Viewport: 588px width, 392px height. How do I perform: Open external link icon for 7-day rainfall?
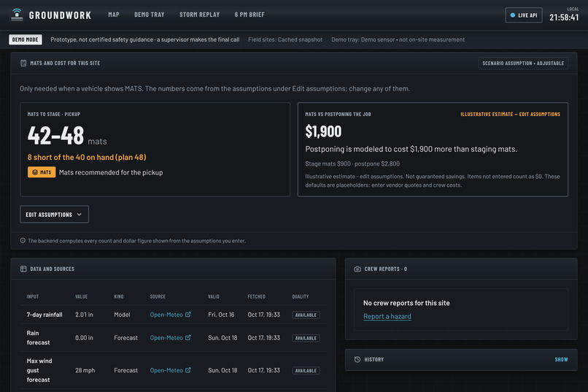pos(188,315)
